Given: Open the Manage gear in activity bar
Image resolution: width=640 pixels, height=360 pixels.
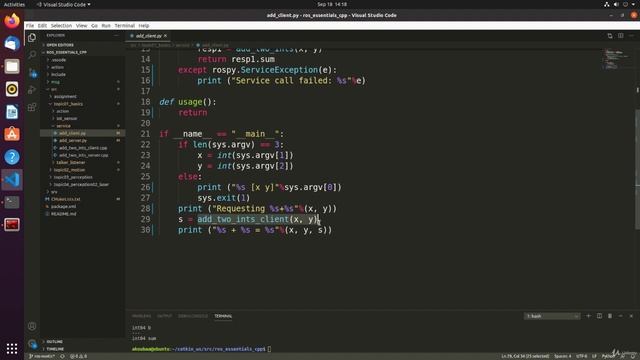Looking at the screenshot, I should point(32,344).
